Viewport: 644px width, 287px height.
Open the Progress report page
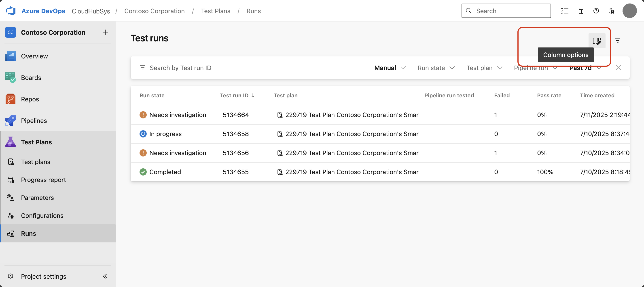[43, 180]
